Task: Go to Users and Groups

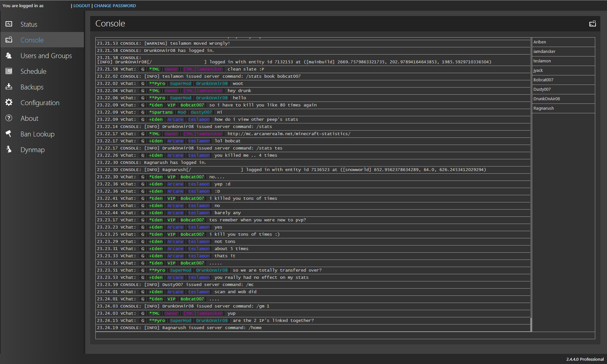Action: pos(42,55)
